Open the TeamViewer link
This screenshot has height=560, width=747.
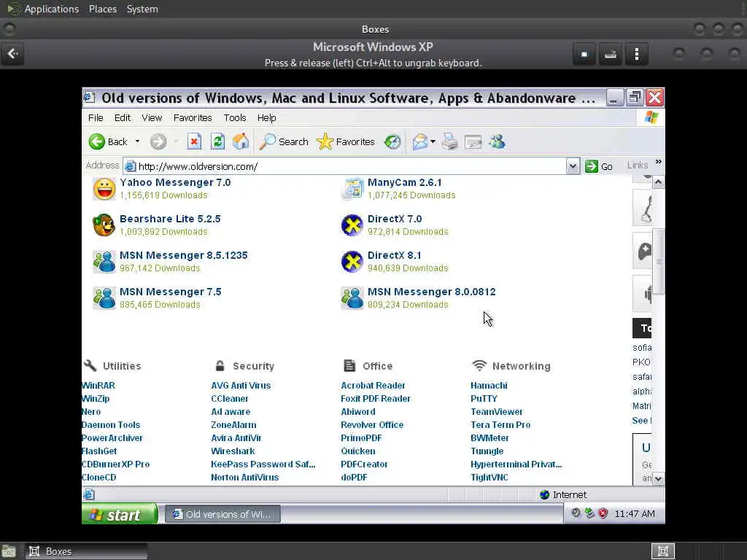click(496, 411)
